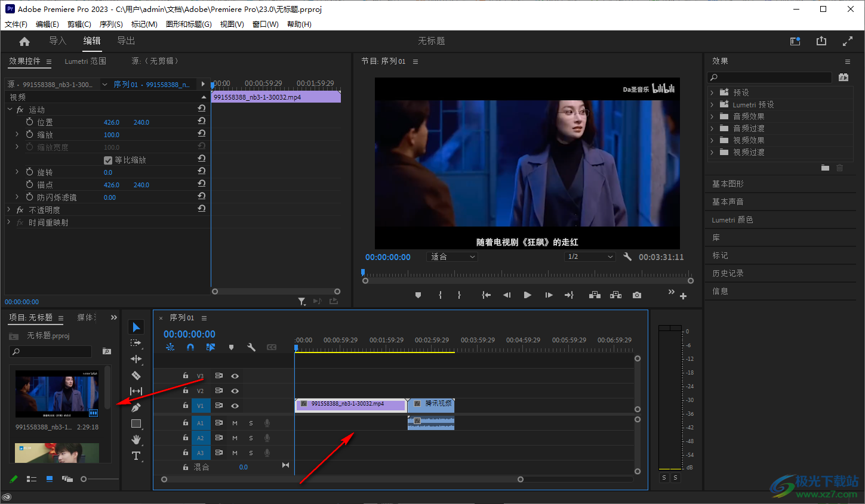Select the Razor tool

pyautogui.click(x=136, y=375)
